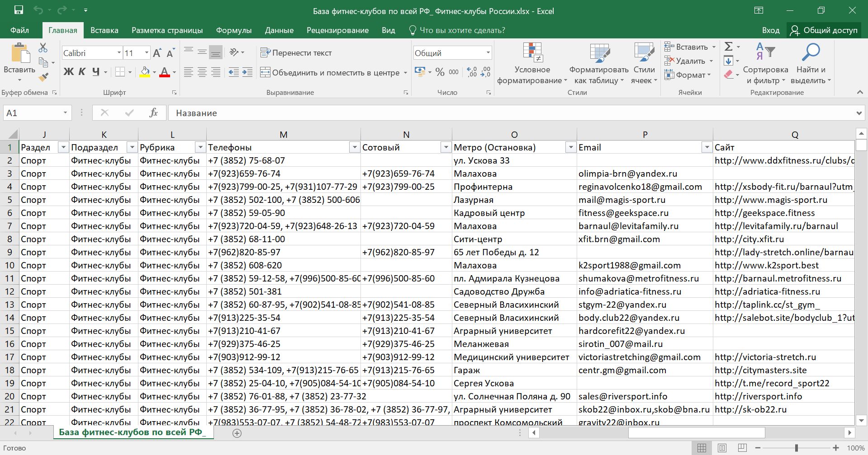
Task: Open the number format dropdown
Action: (488, 53)
